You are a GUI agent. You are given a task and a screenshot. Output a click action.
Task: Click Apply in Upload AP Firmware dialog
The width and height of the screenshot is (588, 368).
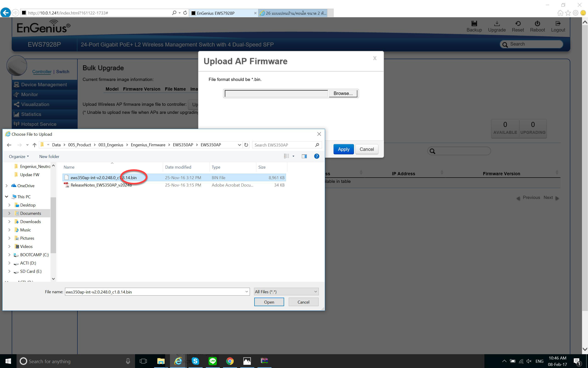344,149
